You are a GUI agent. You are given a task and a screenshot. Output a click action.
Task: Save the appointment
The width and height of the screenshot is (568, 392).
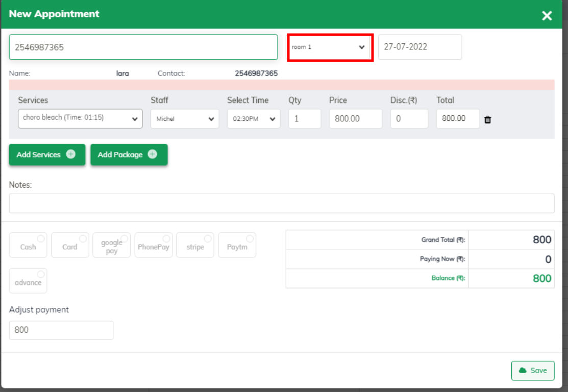click(533, 370)
